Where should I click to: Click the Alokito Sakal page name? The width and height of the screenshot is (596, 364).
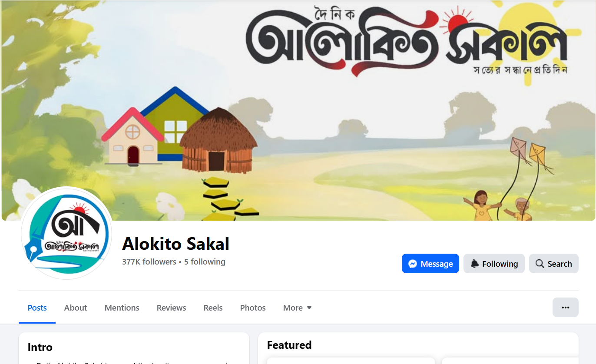pyautogui.click(x=175, y=244)
